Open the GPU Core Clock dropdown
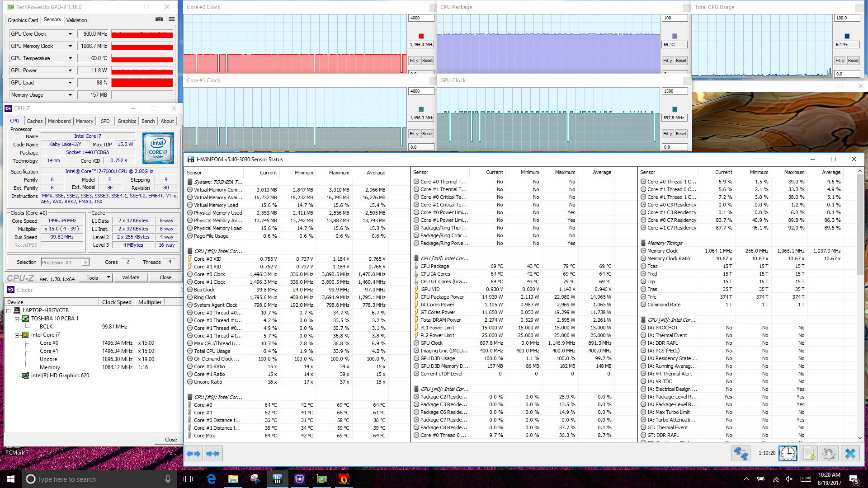Viewport: 868px width, 488px height. (x=70, y=34)
